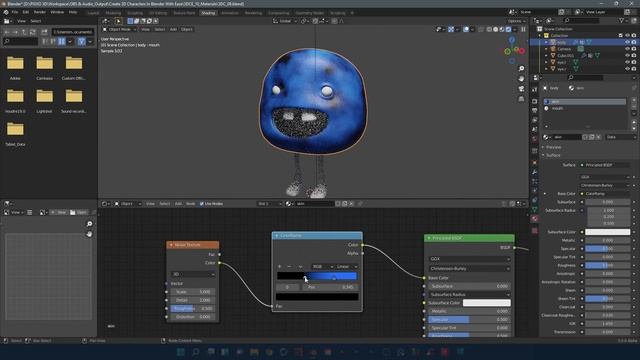Open the viewport Options dropdown
This screenshot has height=360, width=640.
pos(516,21)
